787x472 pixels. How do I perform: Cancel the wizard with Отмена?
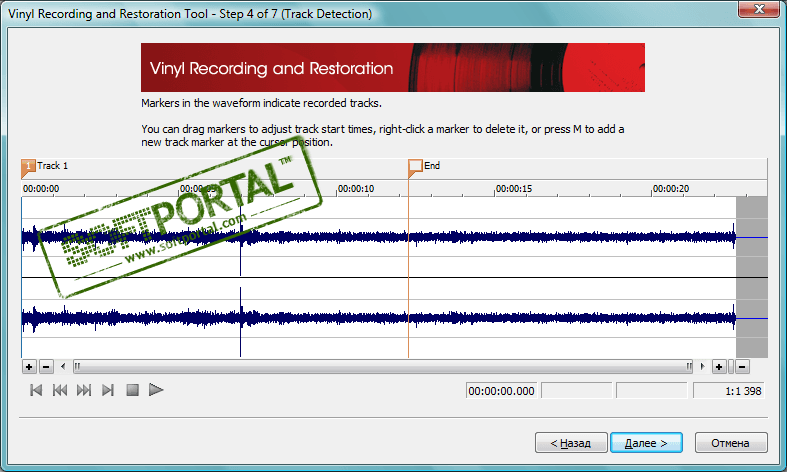731,443
